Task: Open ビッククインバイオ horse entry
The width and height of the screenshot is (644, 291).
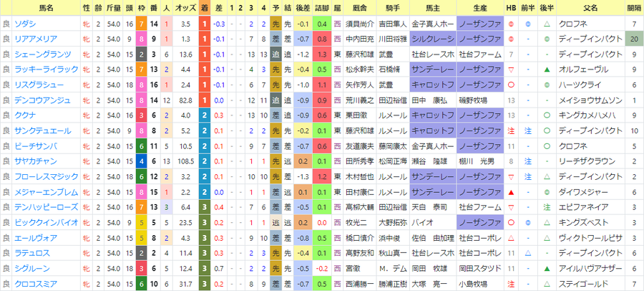Action: [x=46, y=223]
